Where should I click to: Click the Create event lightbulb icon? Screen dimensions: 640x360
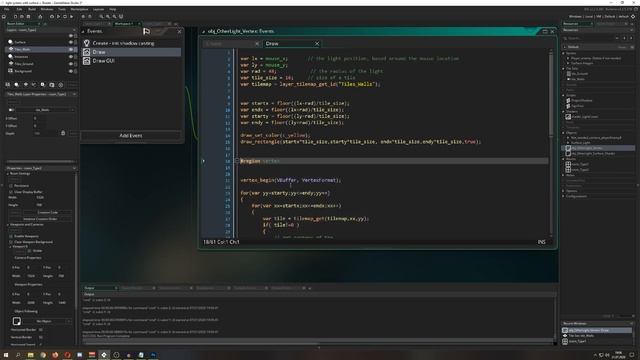(x=87, y=43)
